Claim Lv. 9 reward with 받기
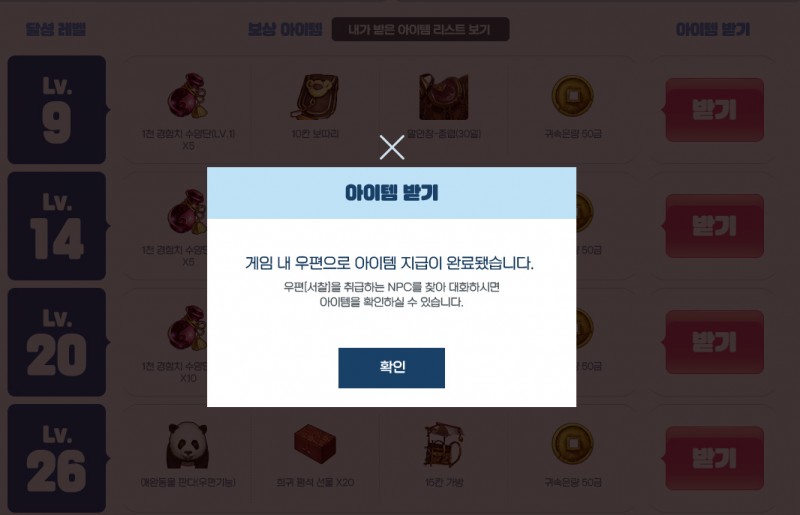This screenshot has height=515, width=800. (714, 110)
